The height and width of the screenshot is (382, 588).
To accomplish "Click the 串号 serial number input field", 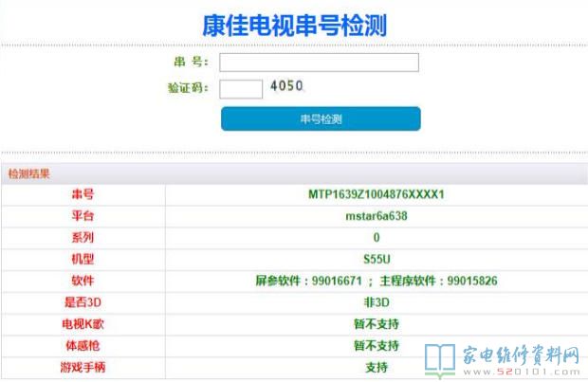I will [x=319, y=63].
